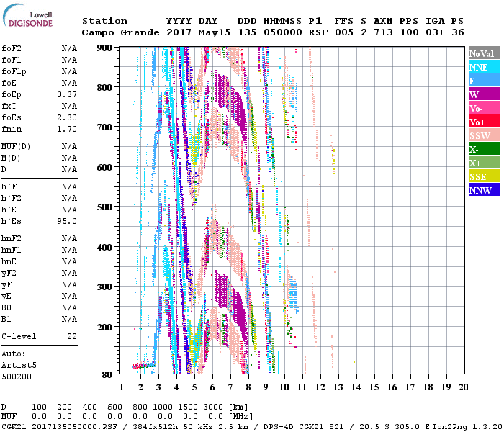Click the Artist5 auto-scaling label

click(x=19, y=365)
